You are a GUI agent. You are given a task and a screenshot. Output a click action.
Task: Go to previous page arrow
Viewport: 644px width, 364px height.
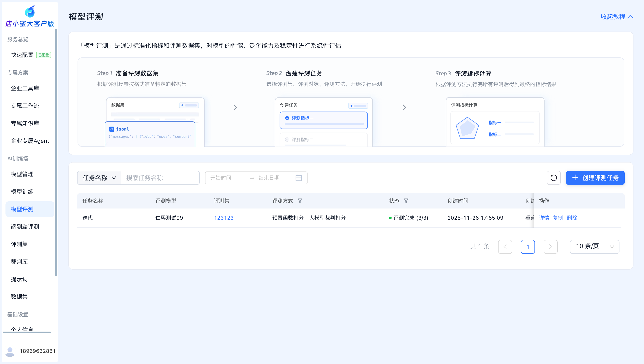(505, 247)
